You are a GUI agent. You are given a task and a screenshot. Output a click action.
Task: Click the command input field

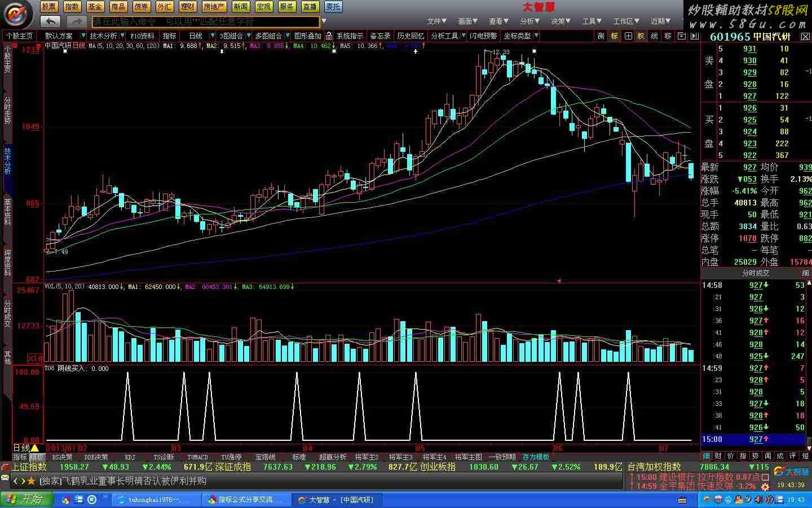(x=205, y=21)
